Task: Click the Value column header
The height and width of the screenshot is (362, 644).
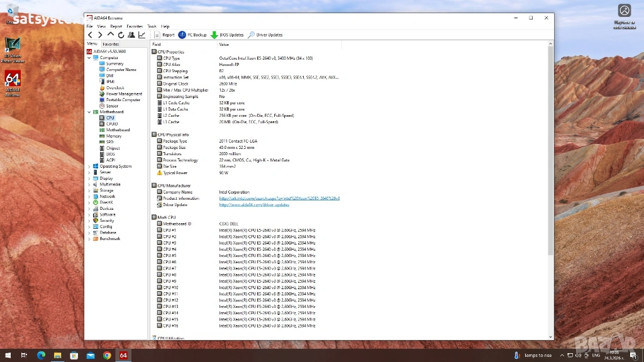Action: [x=224, y=45]
